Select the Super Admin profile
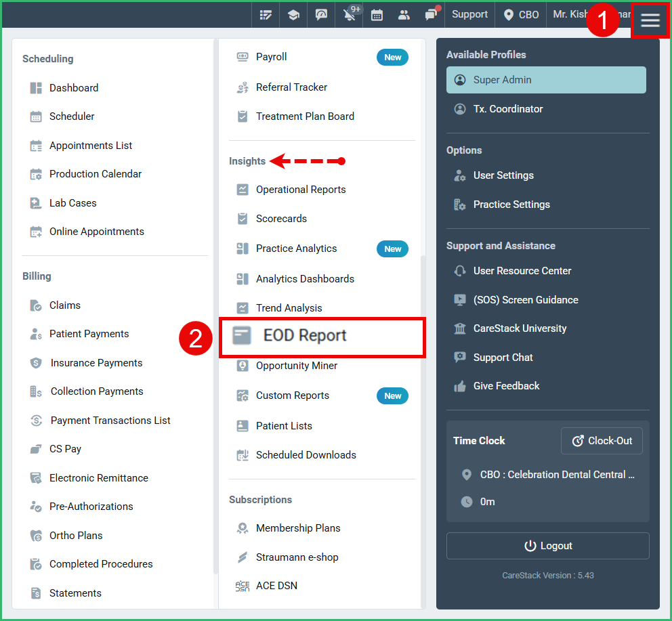 546,80
